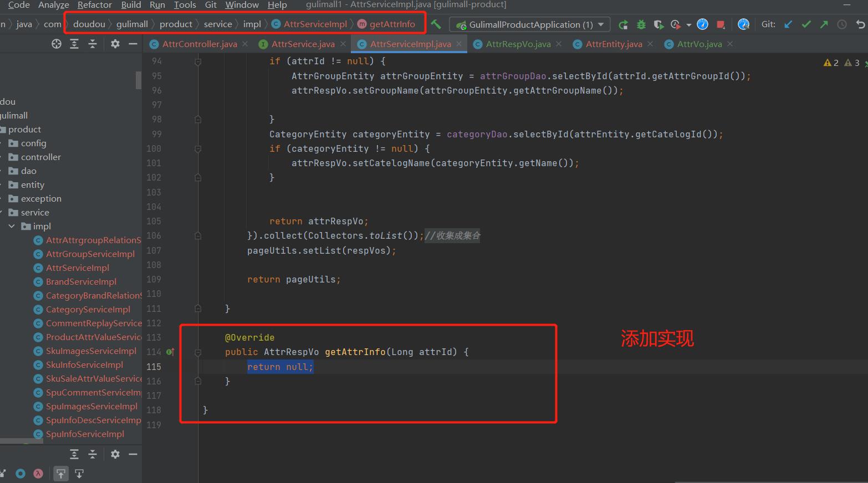
Task: Click Expand All in the lower structure panel
Action: (74, 454)
